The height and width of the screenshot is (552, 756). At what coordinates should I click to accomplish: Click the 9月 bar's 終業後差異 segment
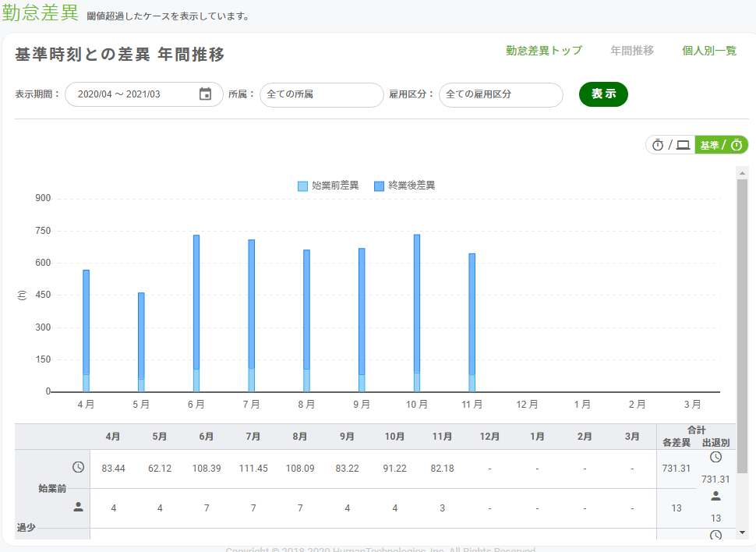(362, 311)
